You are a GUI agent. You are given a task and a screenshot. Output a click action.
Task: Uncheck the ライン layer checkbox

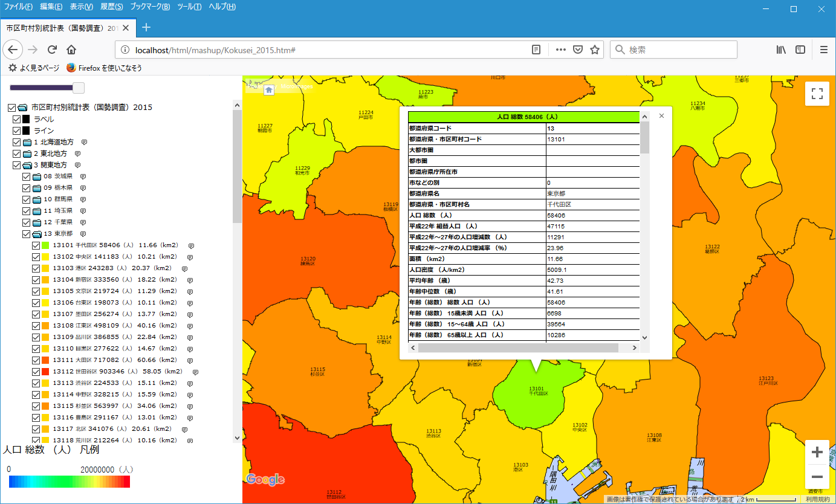16,131
